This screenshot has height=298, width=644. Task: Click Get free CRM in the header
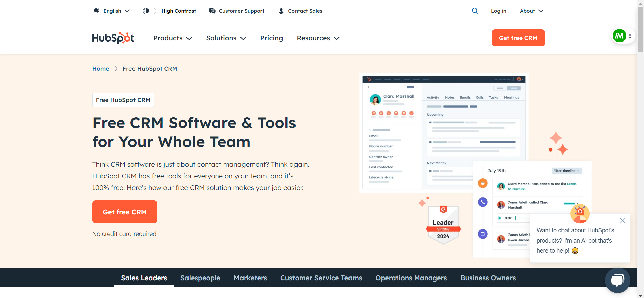tap(518, 38)
